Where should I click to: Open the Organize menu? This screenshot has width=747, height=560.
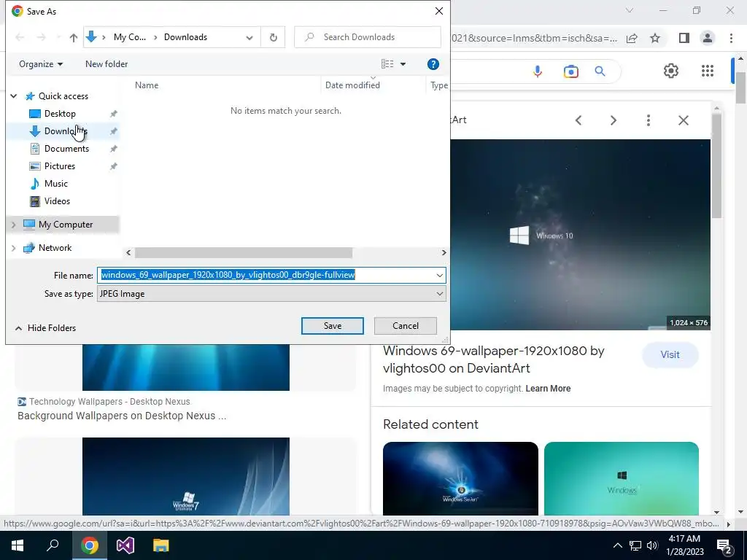pos(41,64)
